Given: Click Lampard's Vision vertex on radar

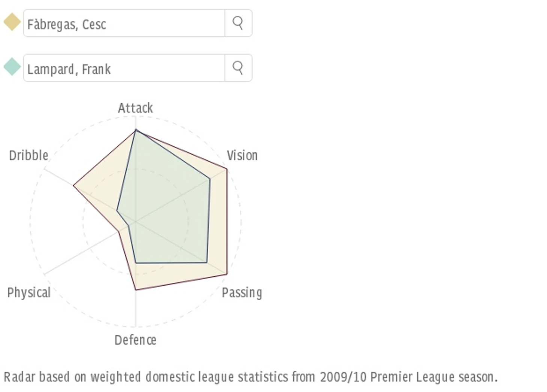Looking at the screenshot, I should tap(209, 179).
